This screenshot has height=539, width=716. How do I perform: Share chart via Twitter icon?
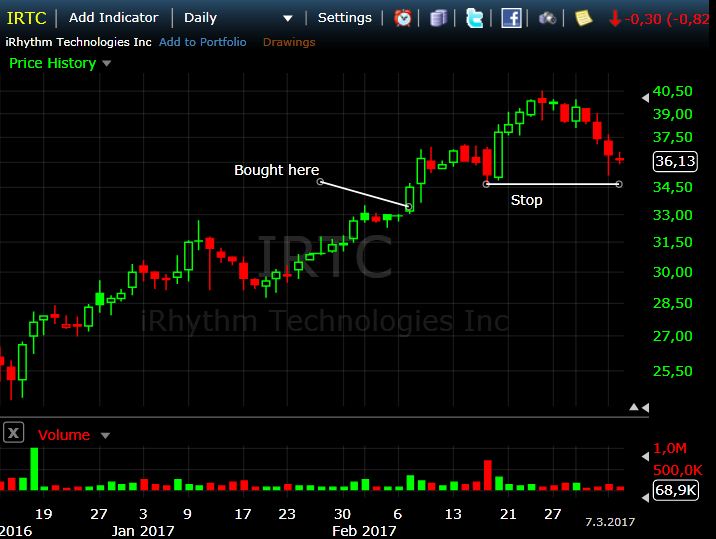pos(474,18)
